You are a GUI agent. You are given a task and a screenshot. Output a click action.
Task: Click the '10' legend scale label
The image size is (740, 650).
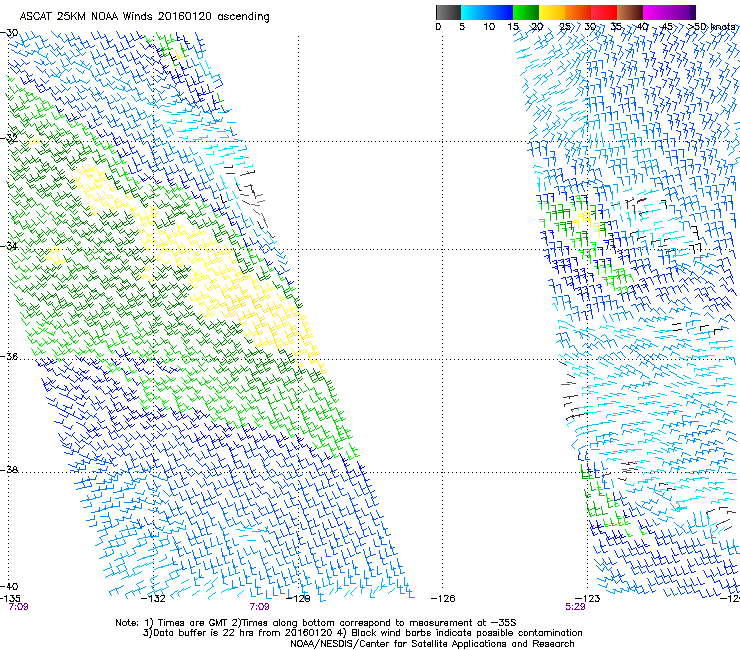(x=489, y=27)
